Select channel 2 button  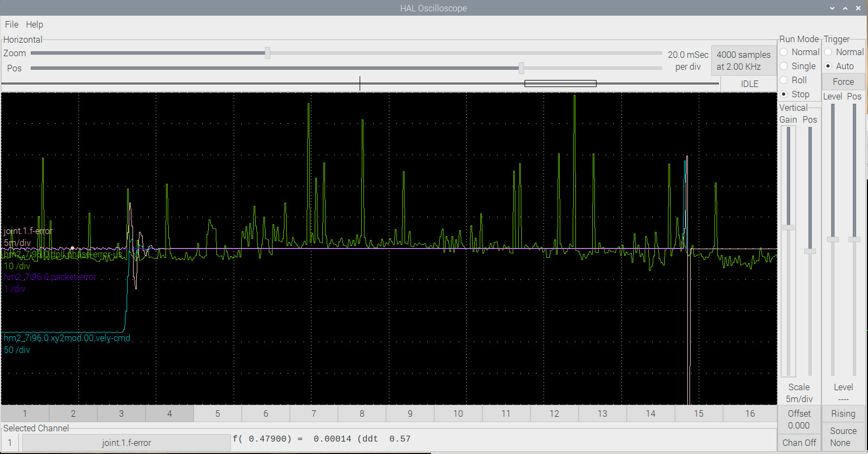(x=73, y=413)
